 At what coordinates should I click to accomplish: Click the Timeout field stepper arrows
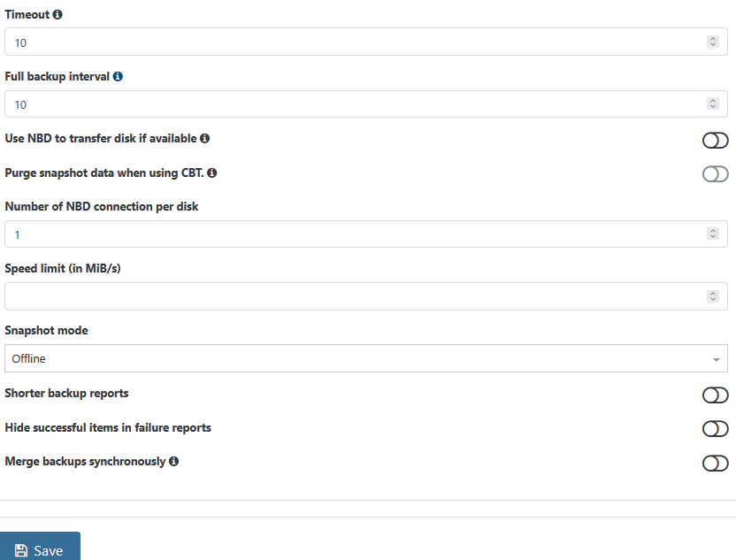tap(713, 42)
